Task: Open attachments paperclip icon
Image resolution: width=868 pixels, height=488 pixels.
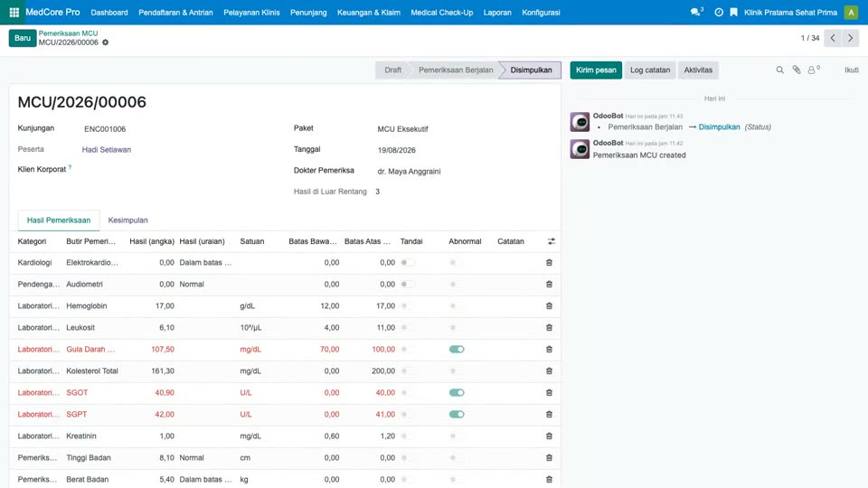Action: [x=796, y=70]
